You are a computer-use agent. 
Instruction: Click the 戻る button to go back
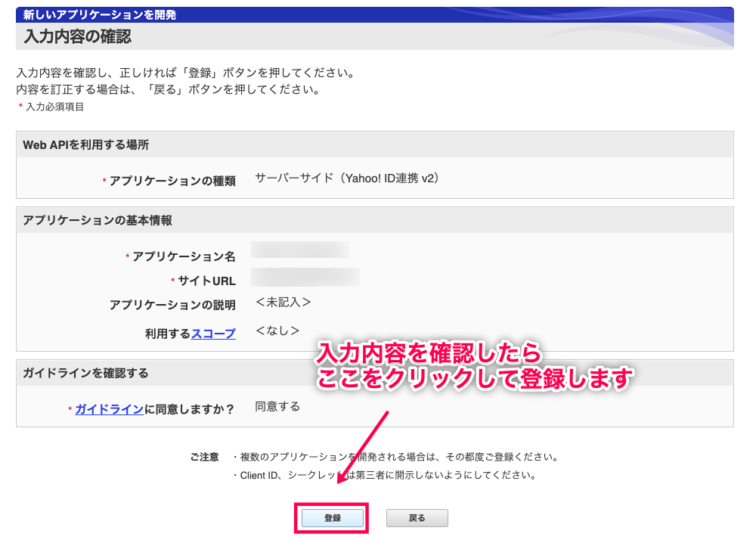click(x=417, y=517)
